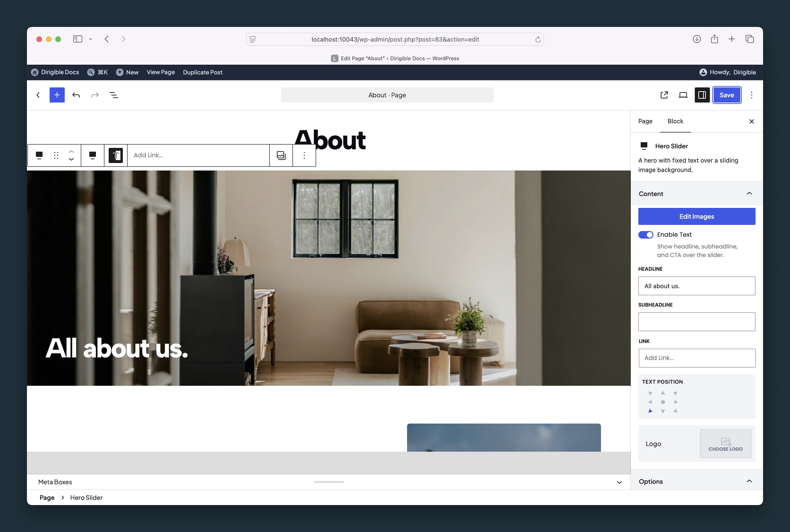
Task: Switch to the Page tab in sidebar
Action: pos(645,121)
